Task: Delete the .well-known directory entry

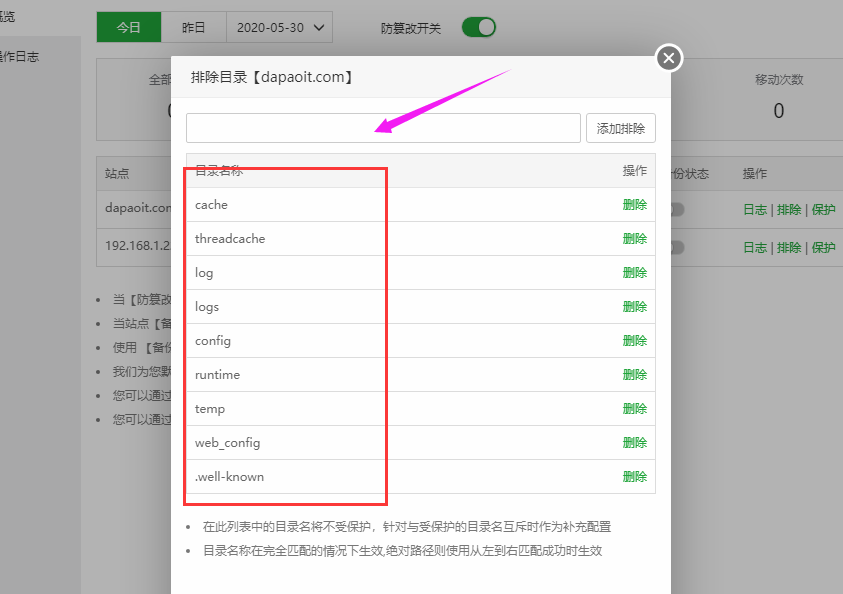Action: (634, 476)
